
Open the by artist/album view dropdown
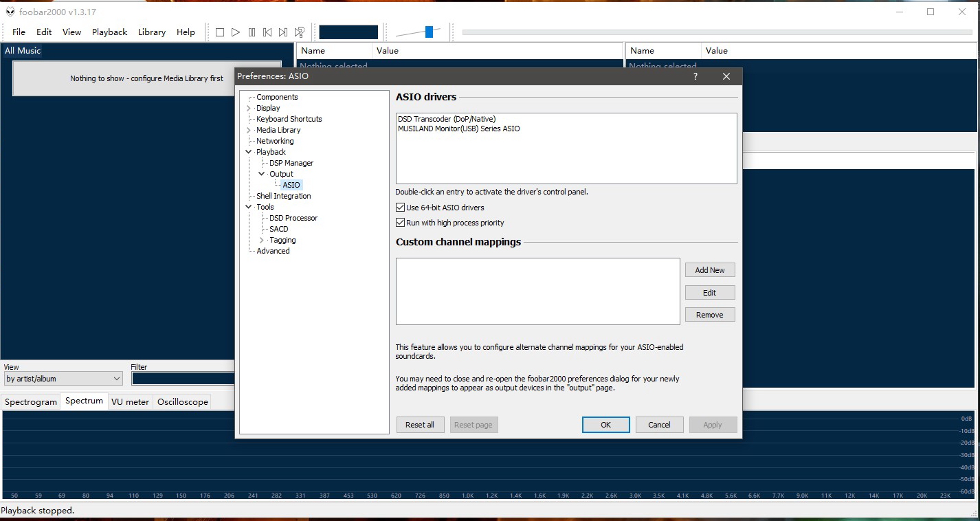point(115,379)
